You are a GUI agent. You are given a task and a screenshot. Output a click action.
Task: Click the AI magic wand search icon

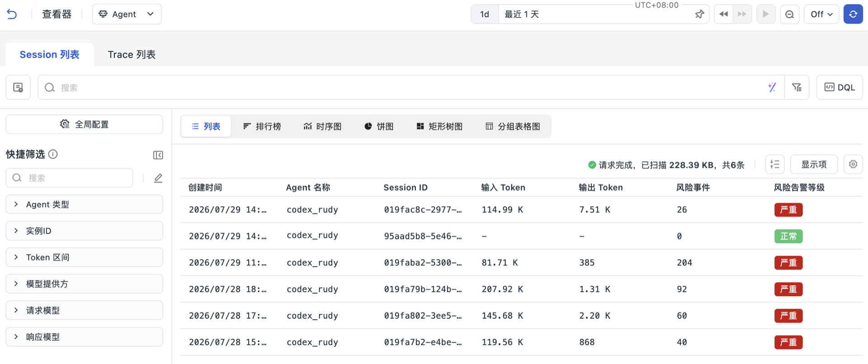772,87
